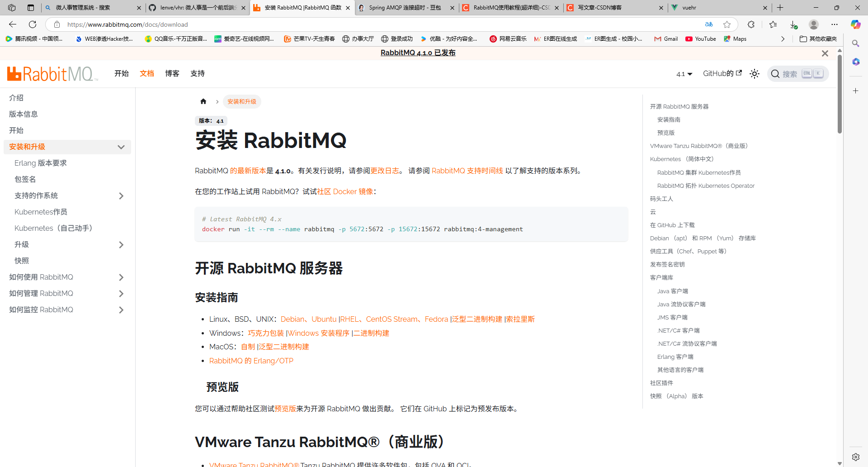
Task: Expand 如何管理 RabbitMQ section
Action: (121, 294)
